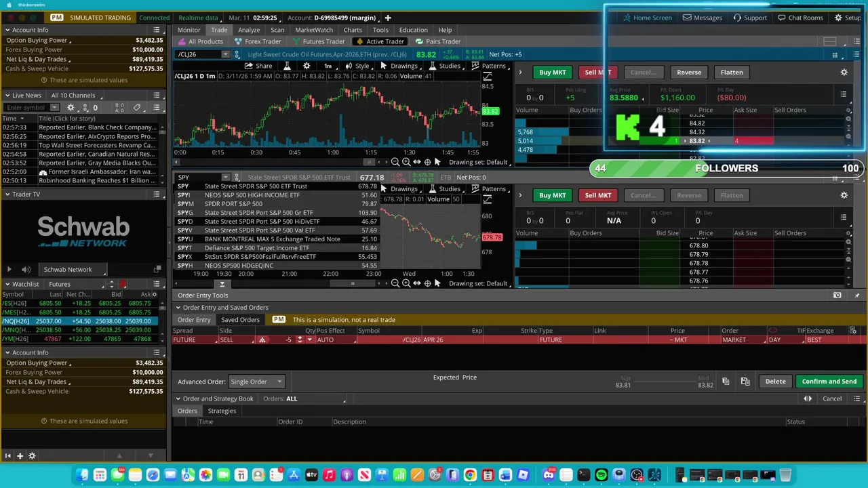Take snapshot with Order Entry Tools camera icon

pos(837,295)
